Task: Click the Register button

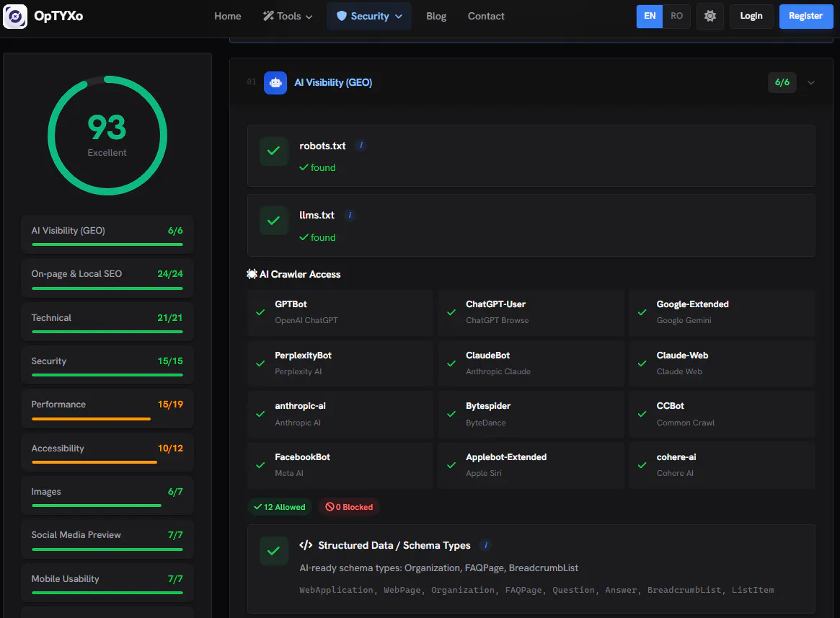Action: pos(805,16)
